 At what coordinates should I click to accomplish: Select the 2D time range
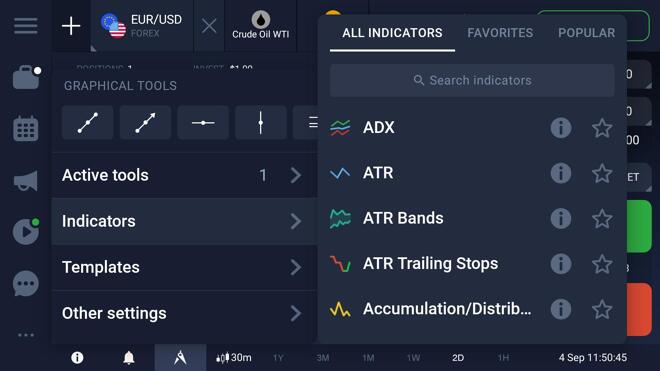tap(458, 358)
